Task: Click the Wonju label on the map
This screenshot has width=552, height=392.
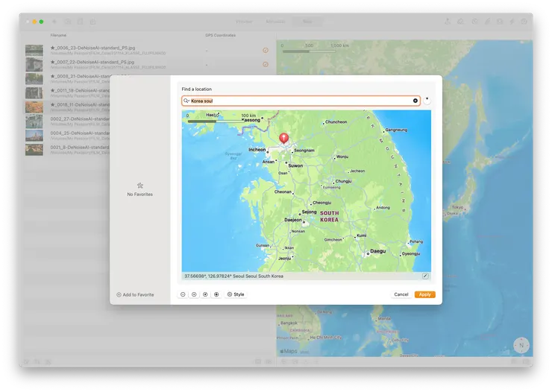Action: point(342,157)
